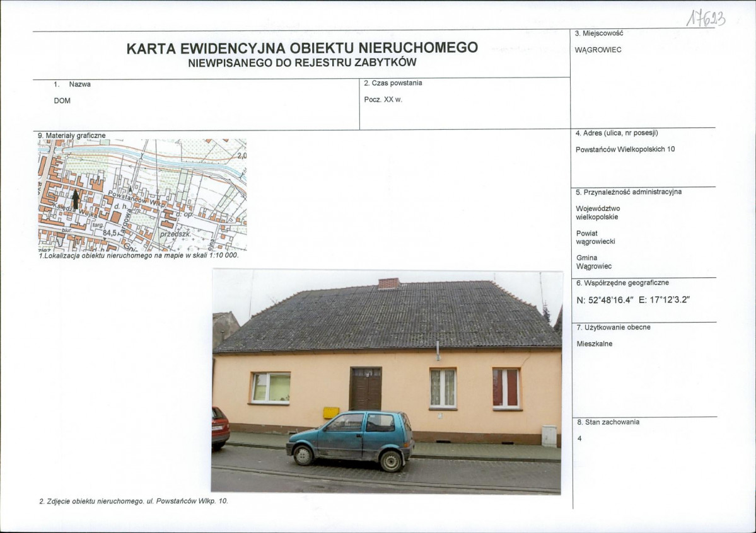Click the text 'Powiat'
This screenshot has height=533, width=756.
click(x=587, y=233)
